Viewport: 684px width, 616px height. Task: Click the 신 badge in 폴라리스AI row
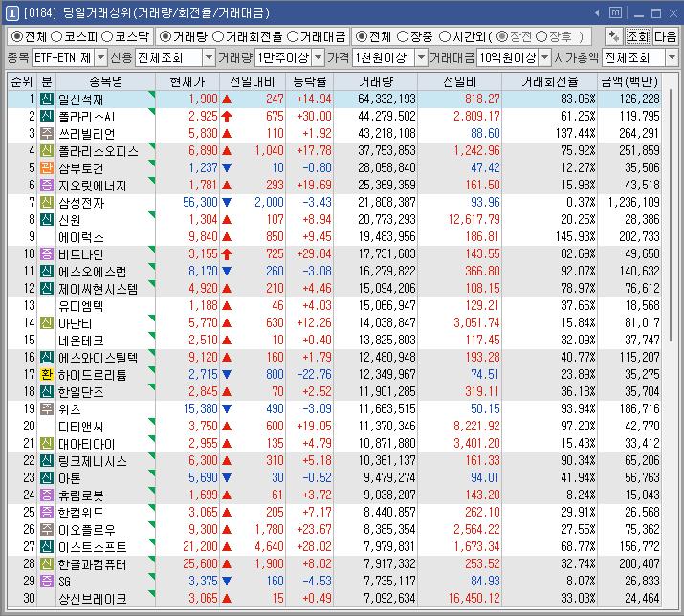47,116
